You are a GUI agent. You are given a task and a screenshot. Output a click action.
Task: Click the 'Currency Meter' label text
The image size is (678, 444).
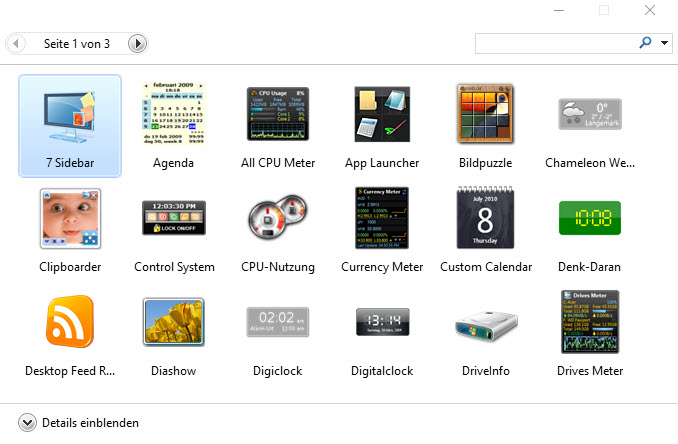[382, 267]
